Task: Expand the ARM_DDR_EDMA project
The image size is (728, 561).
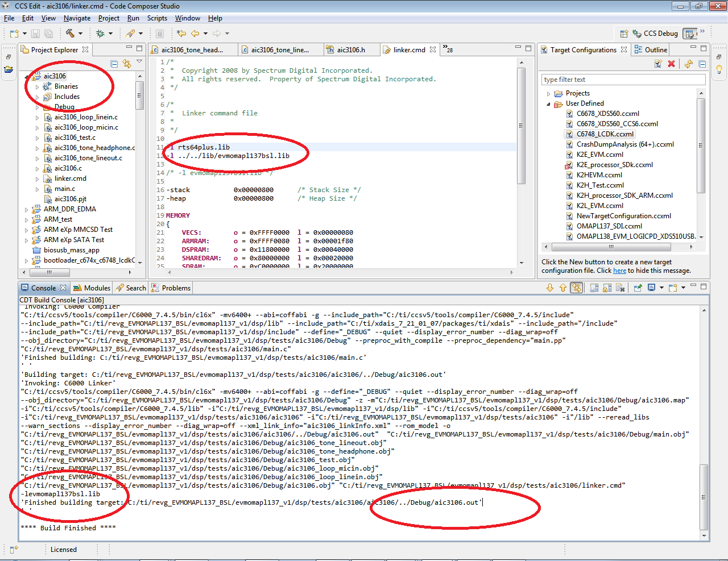Action: pos(26,210)
